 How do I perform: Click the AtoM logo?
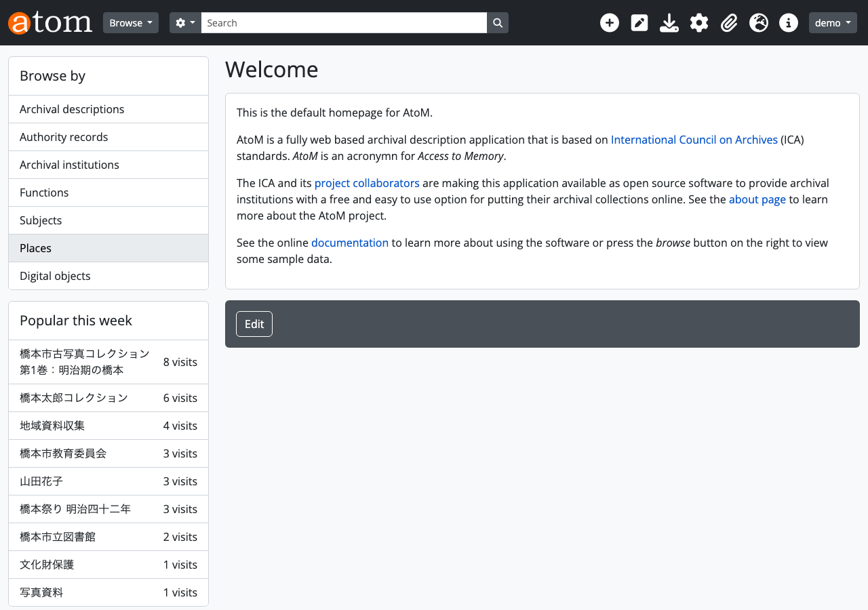tap(50, 22)
